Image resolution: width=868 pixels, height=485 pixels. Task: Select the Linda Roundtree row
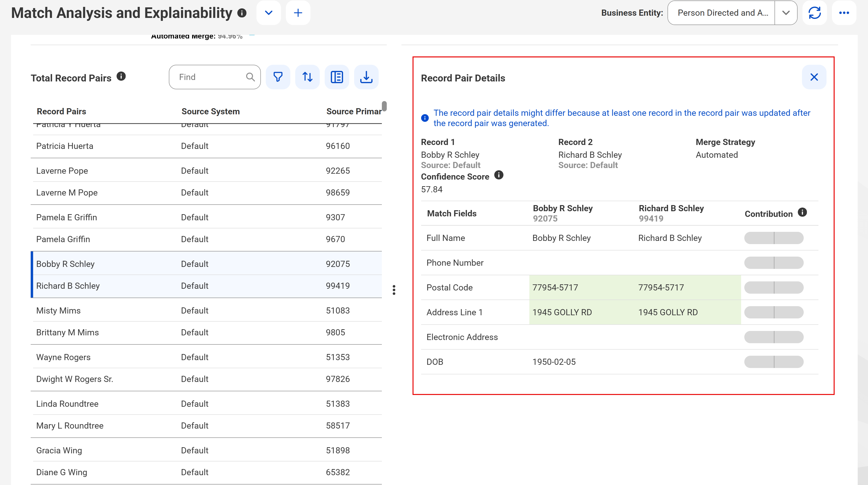pyautogui.click(x=207, y=404)
